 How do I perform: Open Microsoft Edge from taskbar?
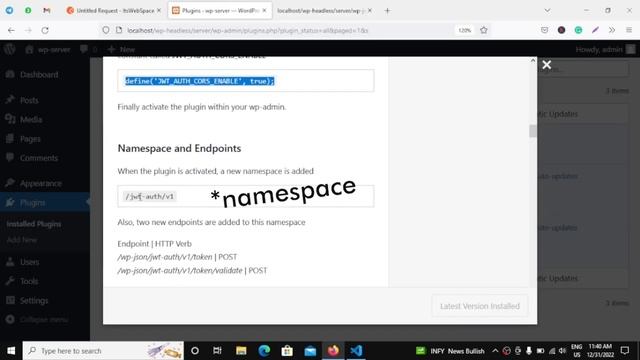point(264,351)
